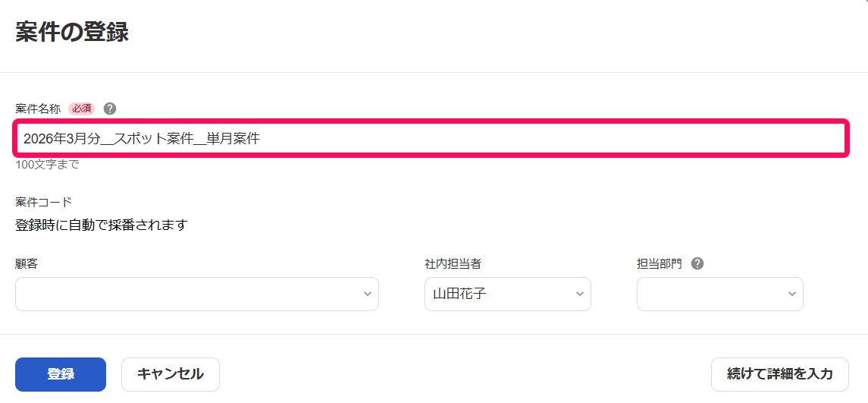The height and width of the screenshot is (403, 868).
Task: Open the 社内担当者 dropdown showing 山田花子
Action: (x=508, y=294)
